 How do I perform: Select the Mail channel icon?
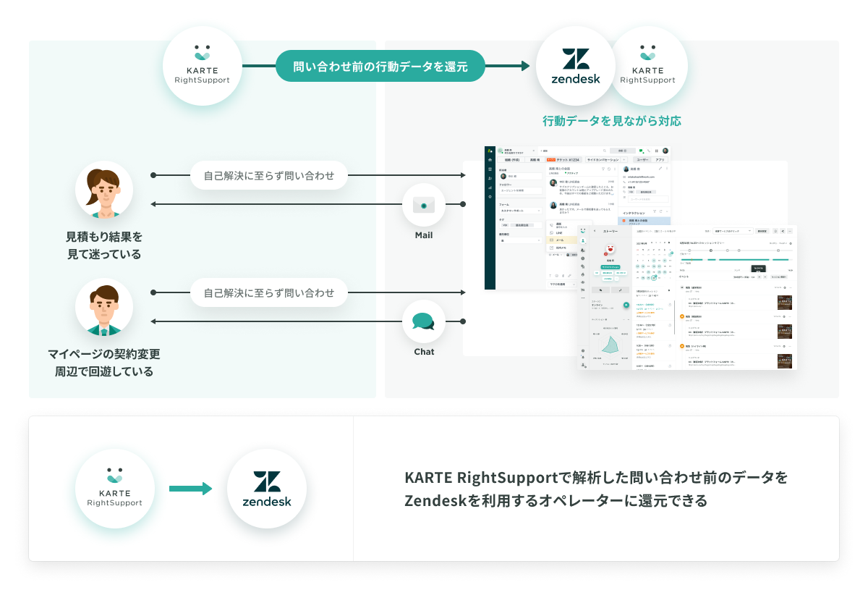(x=423, y=205)
